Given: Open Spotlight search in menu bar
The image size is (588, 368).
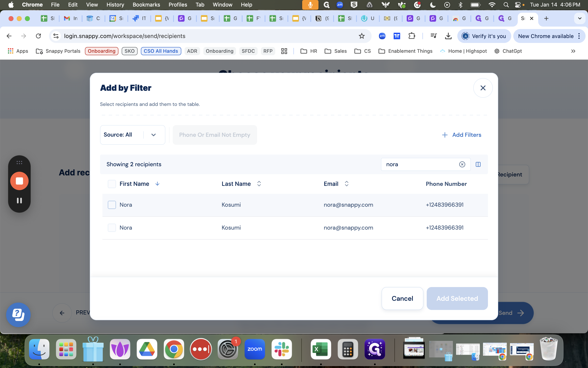Looking at the screenshot, I should tap(506, 5).
